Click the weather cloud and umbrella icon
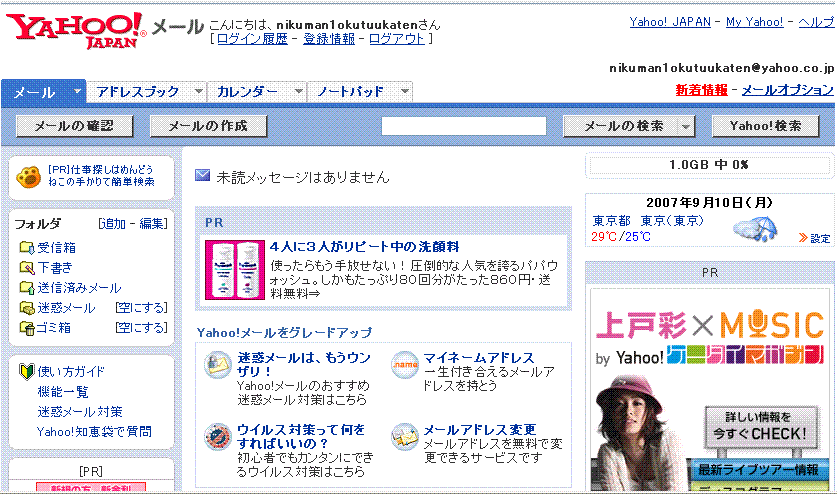This screenshot has width=837, height=494. pos(755,229)
